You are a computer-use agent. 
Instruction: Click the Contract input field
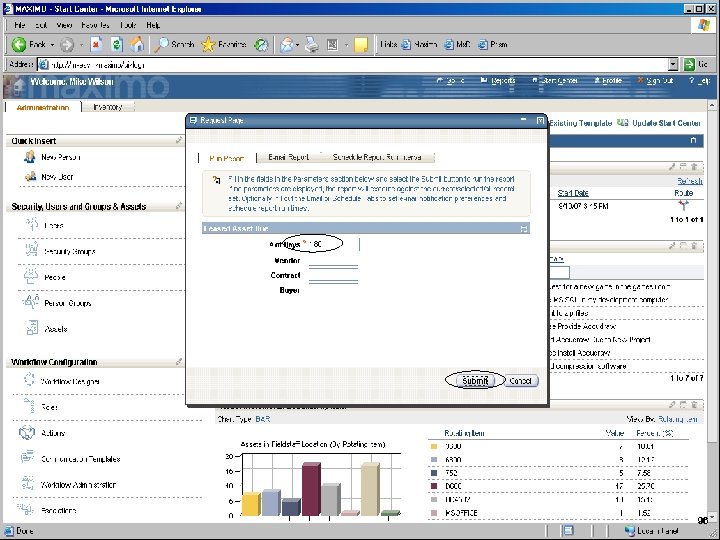(333, 275)
